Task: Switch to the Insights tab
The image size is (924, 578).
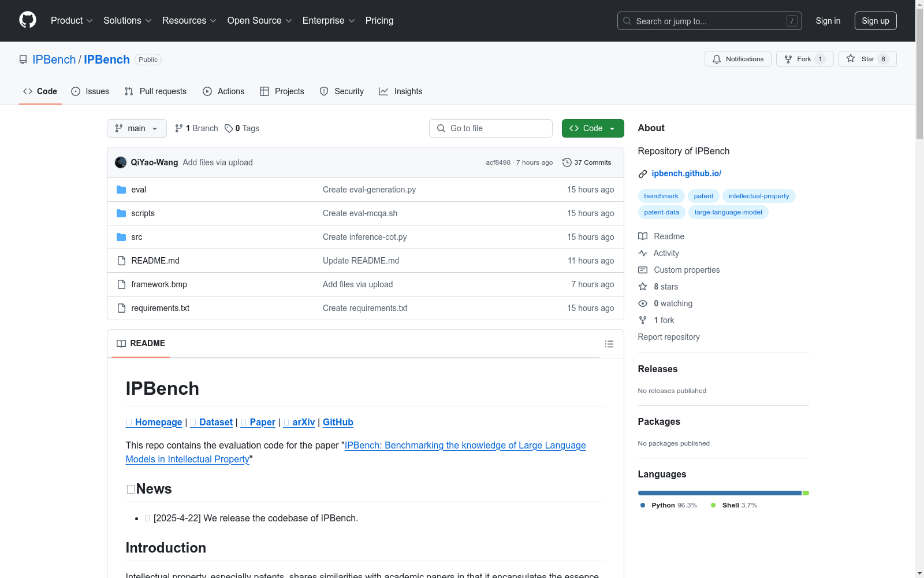Action: pyautogui.click(x=401, y=91)
